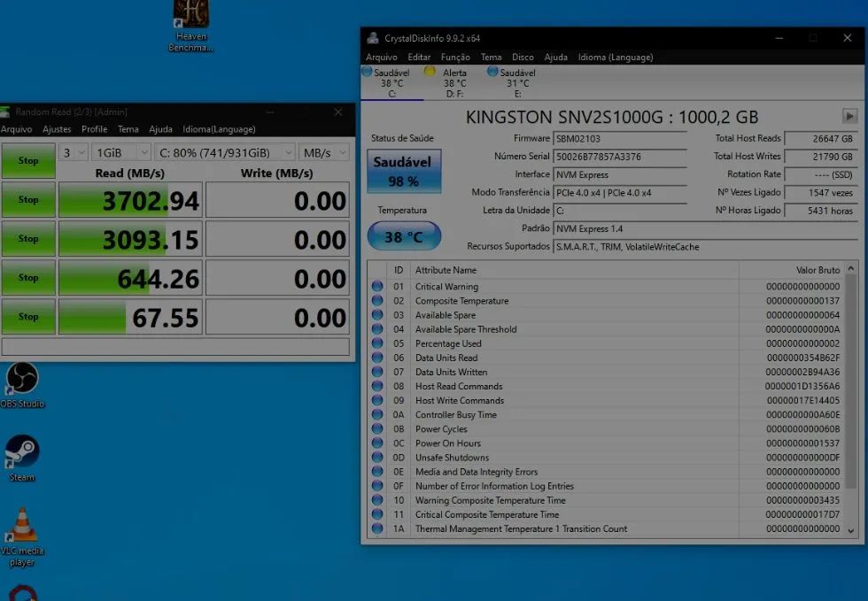The width and height of the screenshot is (868, 601).
Task: Click Firmware field SBM02103
Action: click(x=619, y=138)
